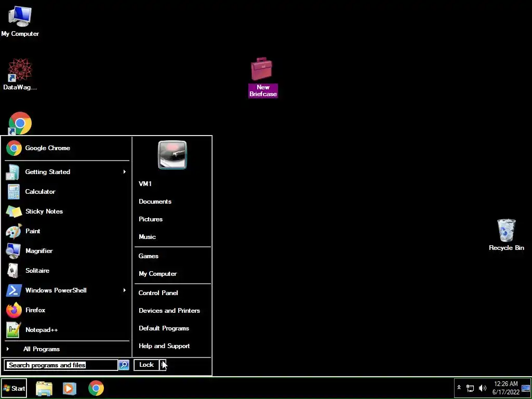Open Documents from Start menu
The width and height of the screenshot is (532, 399).
pyautogui.click(x=155, y=202)
